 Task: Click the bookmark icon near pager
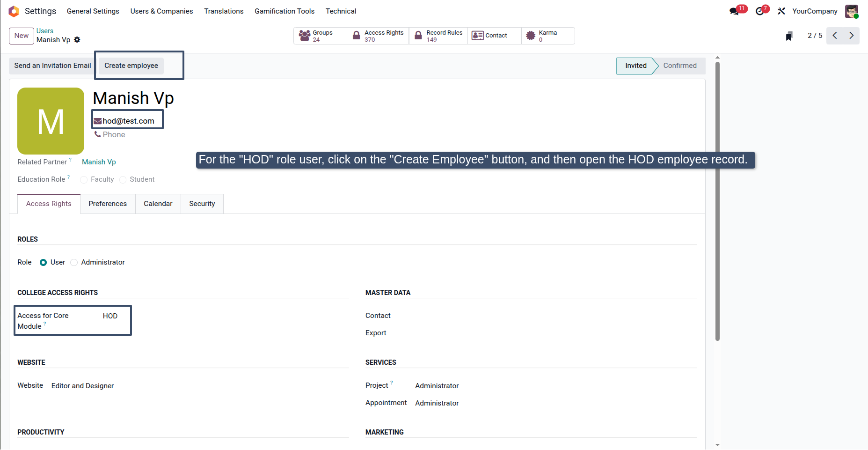tap(789, 36)
